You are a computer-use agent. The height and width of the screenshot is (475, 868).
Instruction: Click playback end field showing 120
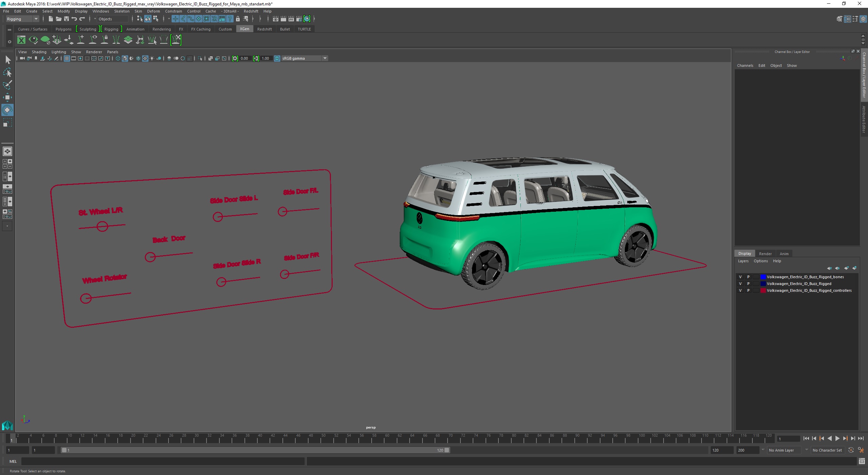[x=722, y=450]
